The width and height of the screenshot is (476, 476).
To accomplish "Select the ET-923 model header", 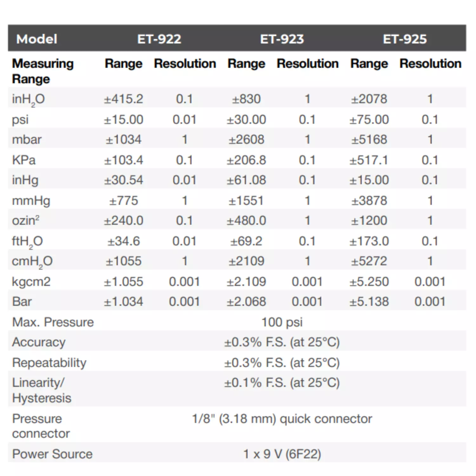I will [x=282, y=39].
